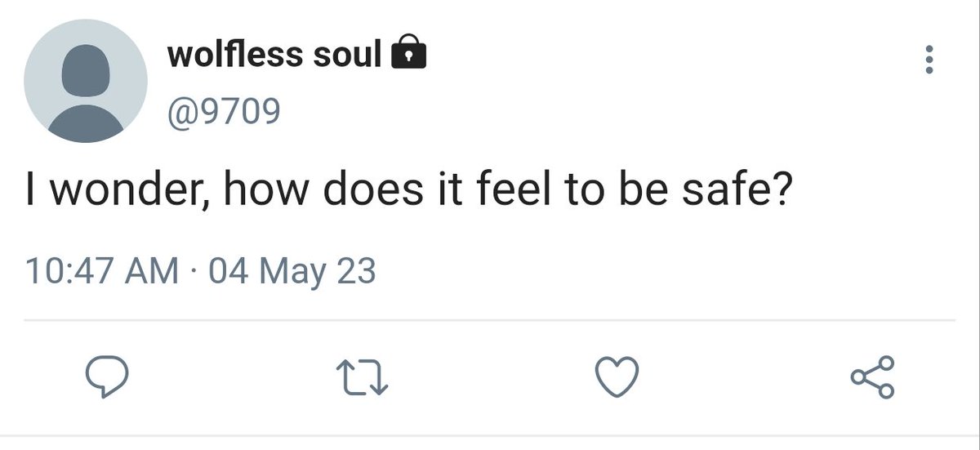980x450 pixels.
Task: Share the tweet via the share icon
Action: 873,377
